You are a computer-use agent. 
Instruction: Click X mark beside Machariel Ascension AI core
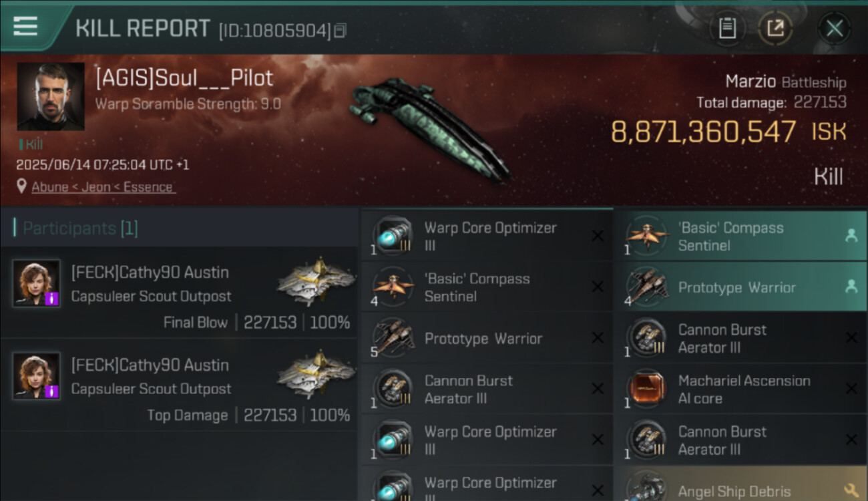tap(851, 389)
